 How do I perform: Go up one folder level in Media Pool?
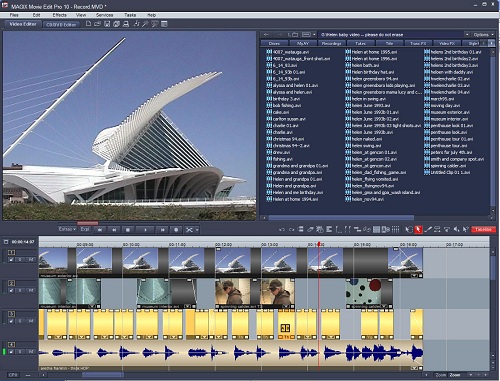[x=294, y=35]
